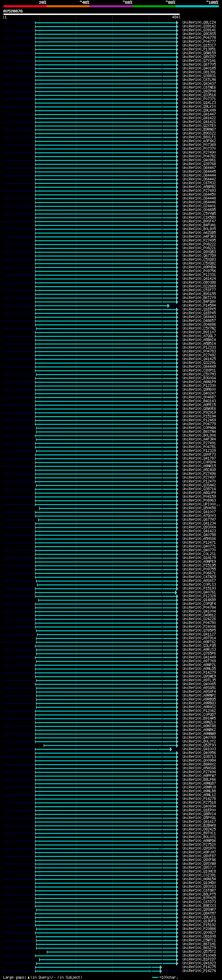Screen dimensions: 222x980
Task: Select the UniRef100_Q1EPK5 label
Action: click(x=199, y=309)
